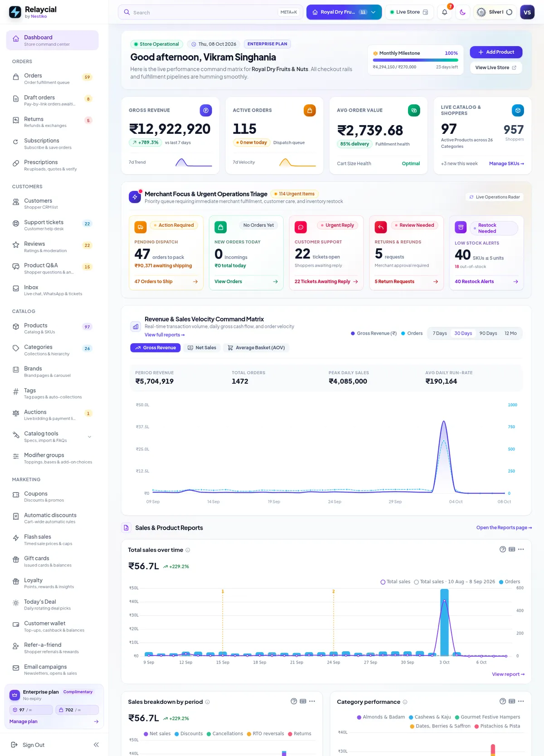Viewport: 544px width, 756px height.
Task: Click Manage SKUs link
Action: [506, 164]
